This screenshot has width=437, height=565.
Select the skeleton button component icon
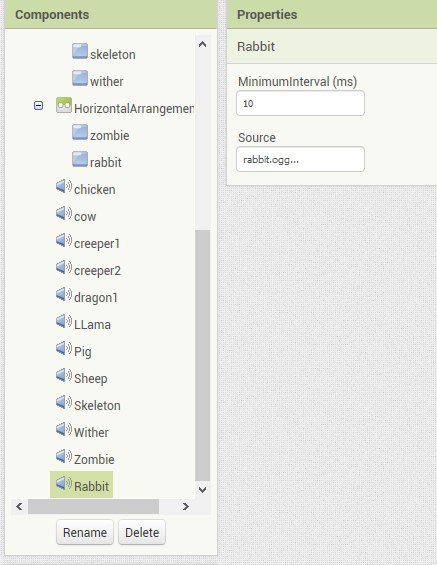(x=80, y=51)
